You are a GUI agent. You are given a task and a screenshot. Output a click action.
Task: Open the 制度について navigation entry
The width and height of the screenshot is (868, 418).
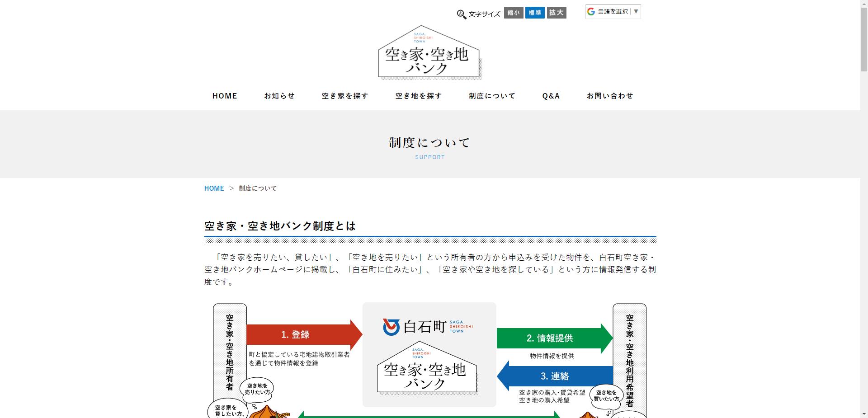tap(491, 95)
